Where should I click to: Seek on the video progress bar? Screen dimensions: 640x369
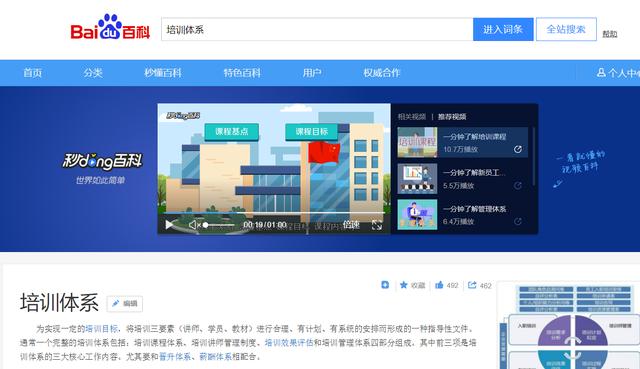pos(274,213)
